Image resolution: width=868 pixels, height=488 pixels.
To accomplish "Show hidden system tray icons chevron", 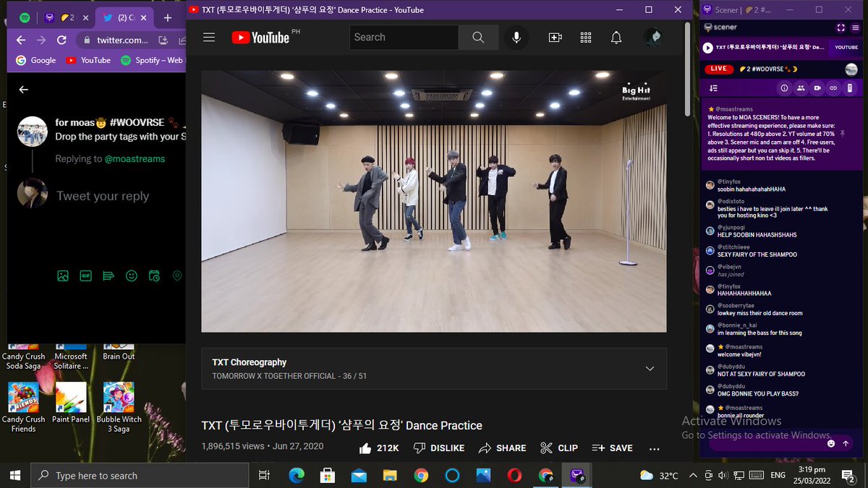I will [x=692, y=475].
